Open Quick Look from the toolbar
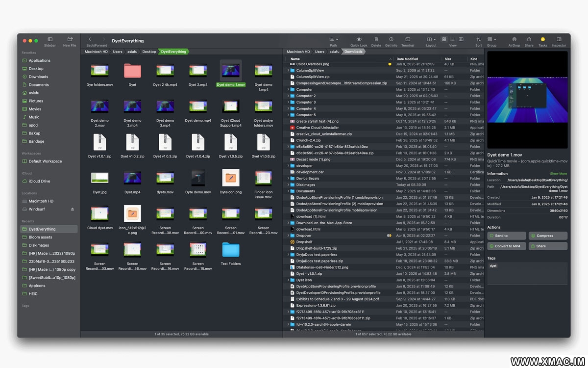This screenshot has height=368, width=588. click(359, 39)
